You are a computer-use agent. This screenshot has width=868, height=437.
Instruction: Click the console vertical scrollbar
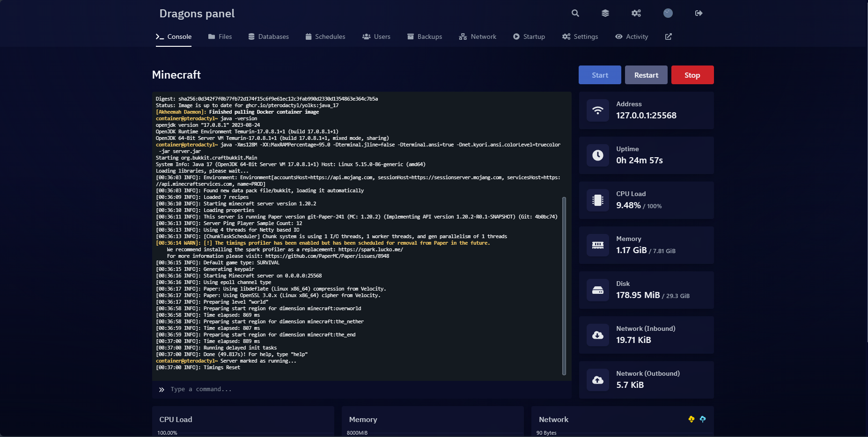pos(564,285)
